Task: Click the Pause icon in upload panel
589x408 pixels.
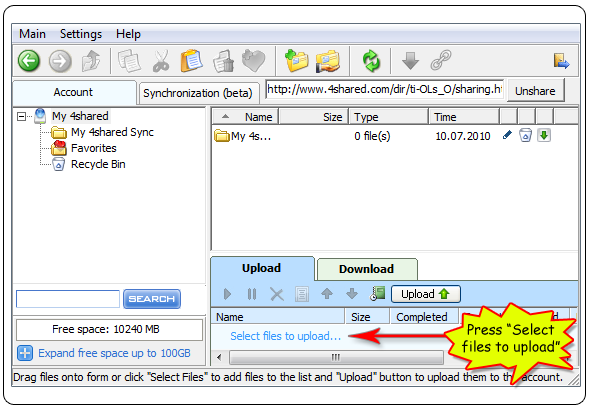Action: [252, 294]
